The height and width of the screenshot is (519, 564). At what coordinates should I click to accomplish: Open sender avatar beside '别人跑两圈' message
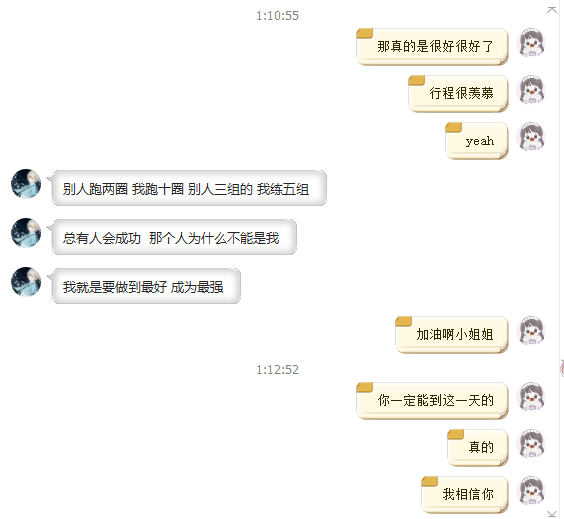coord(26,183)
